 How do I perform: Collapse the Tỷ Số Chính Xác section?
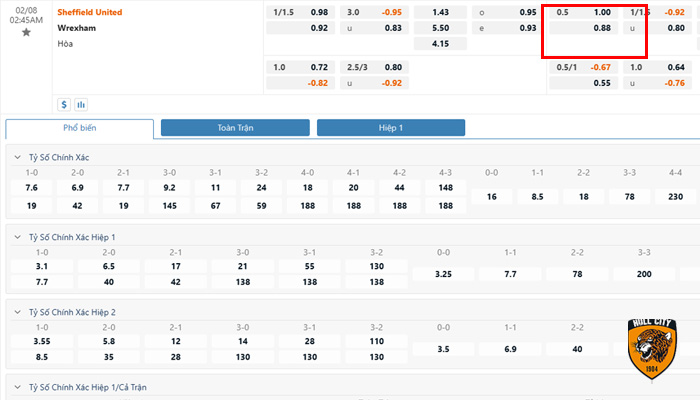point(17,158)
